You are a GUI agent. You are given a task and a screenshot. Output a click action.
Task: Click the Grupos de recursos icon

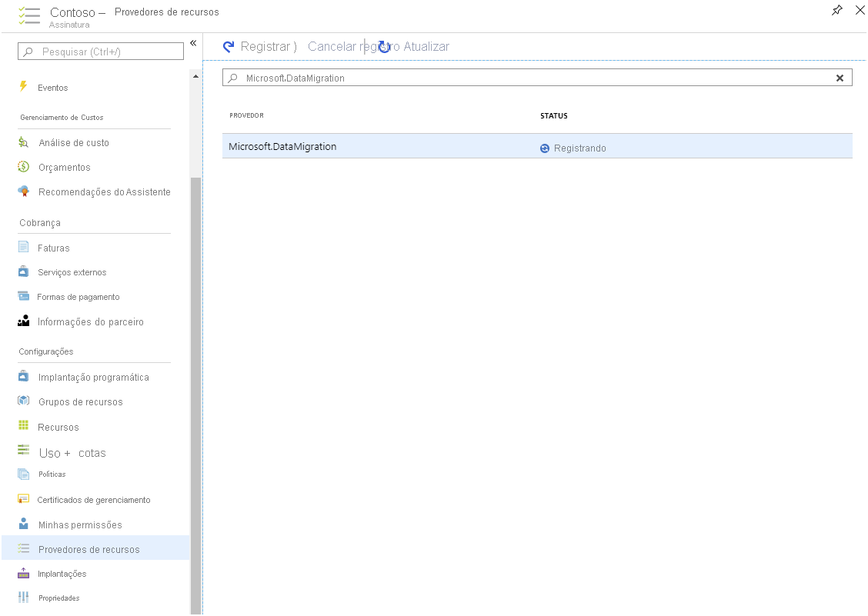(23, 401)
